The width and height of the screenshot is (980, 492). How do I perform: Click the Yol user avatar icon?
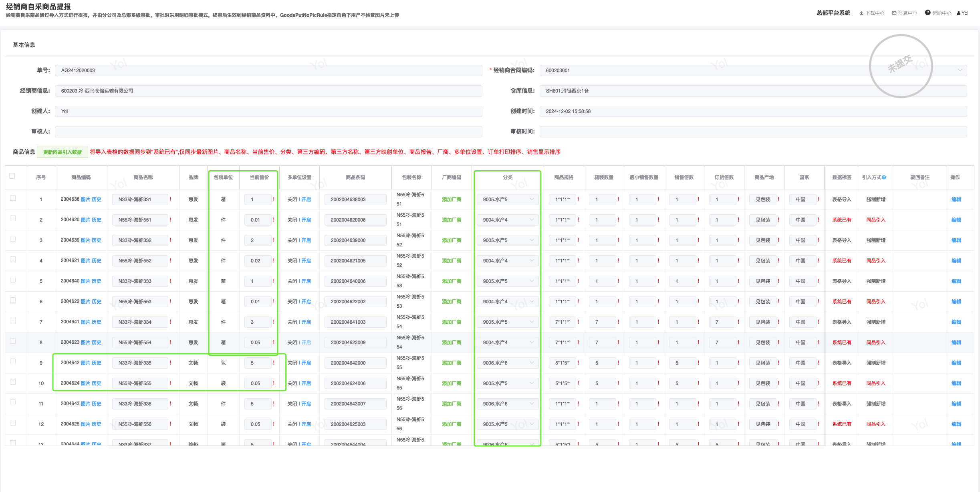coord(958,13)
